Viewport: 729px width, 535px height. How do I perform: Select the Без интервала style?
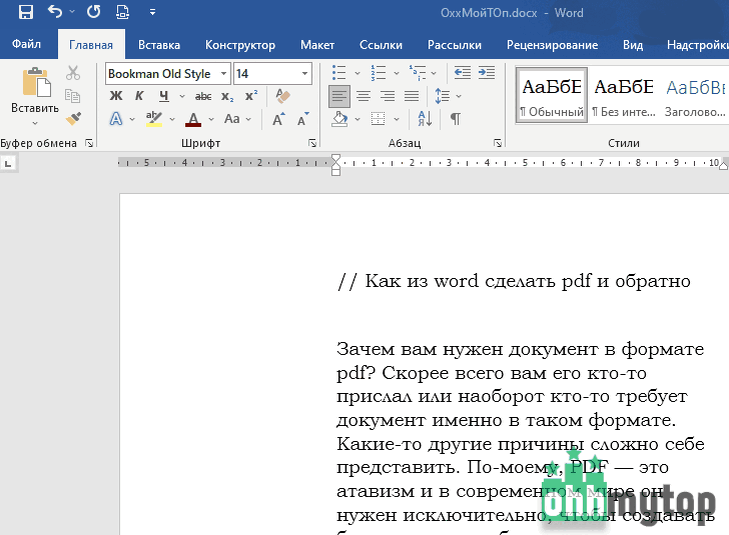[623, 95]
